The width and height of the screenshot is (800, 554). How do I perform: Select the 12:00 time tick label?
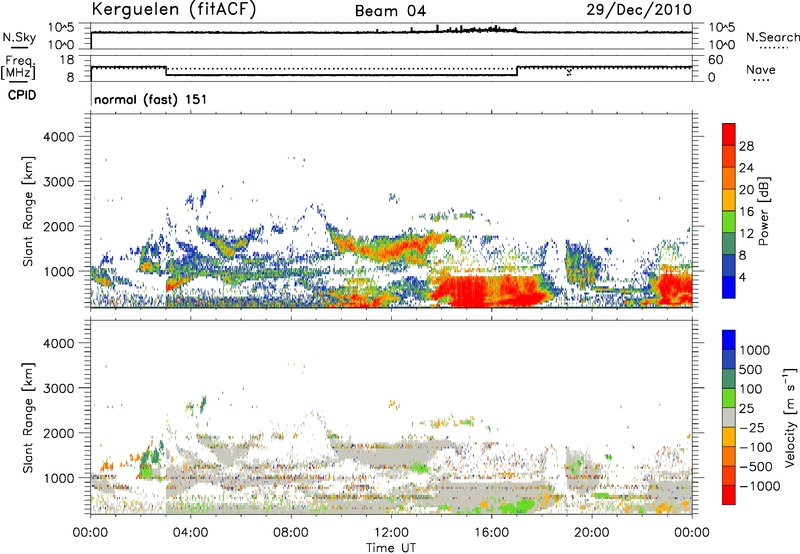tap(391, 533)
